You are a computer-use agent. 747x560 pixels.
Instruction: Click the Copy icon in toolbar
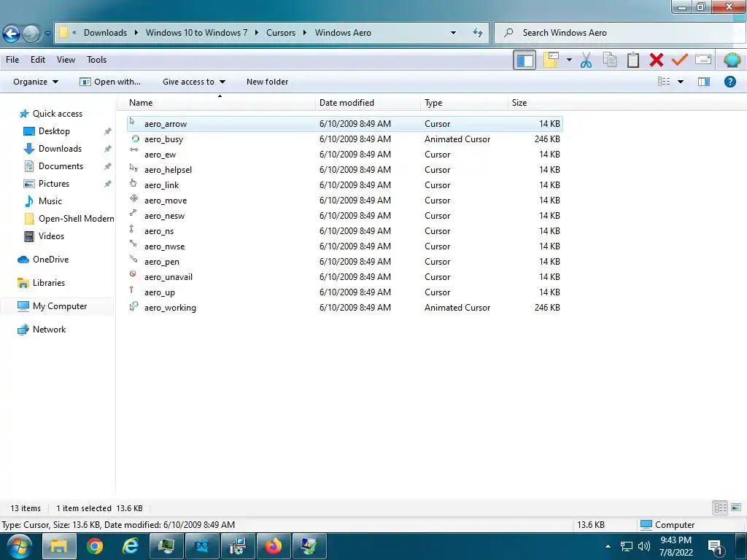click(x=609, y=60)
